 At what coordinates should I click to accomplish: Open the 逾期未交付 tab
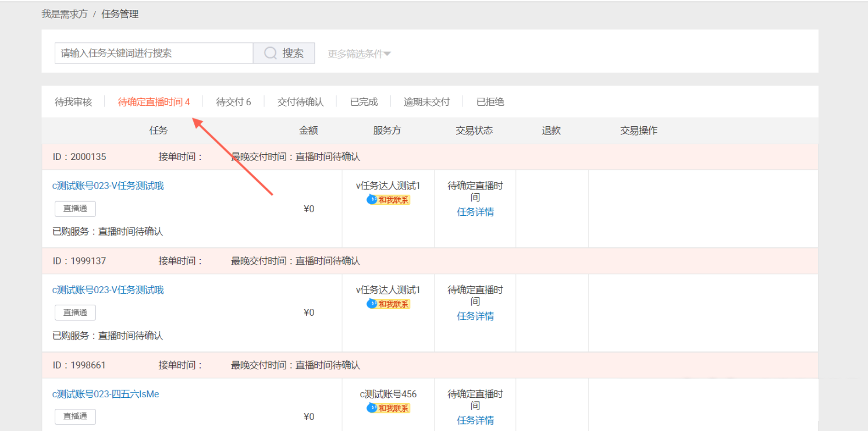[427, 101]
